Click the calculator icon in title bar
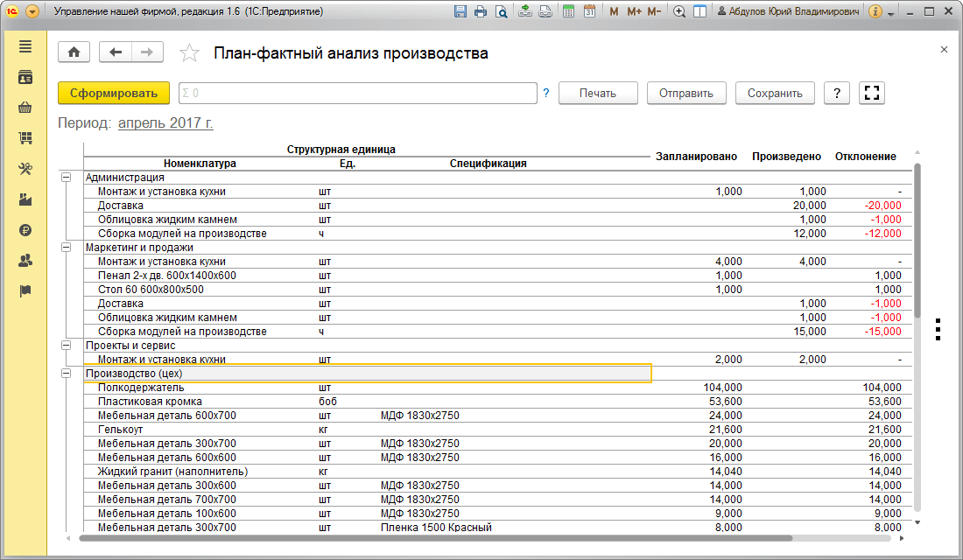The height and width of the screenshot is (560, 963). point(569,11)
